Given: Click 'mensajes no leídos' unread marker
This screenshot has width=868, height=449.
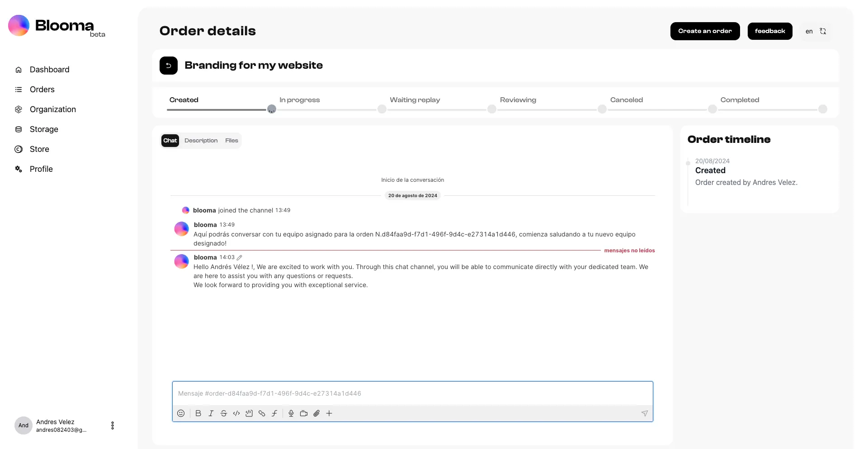Looking at the screenshot, I should (x=629, y=250).
